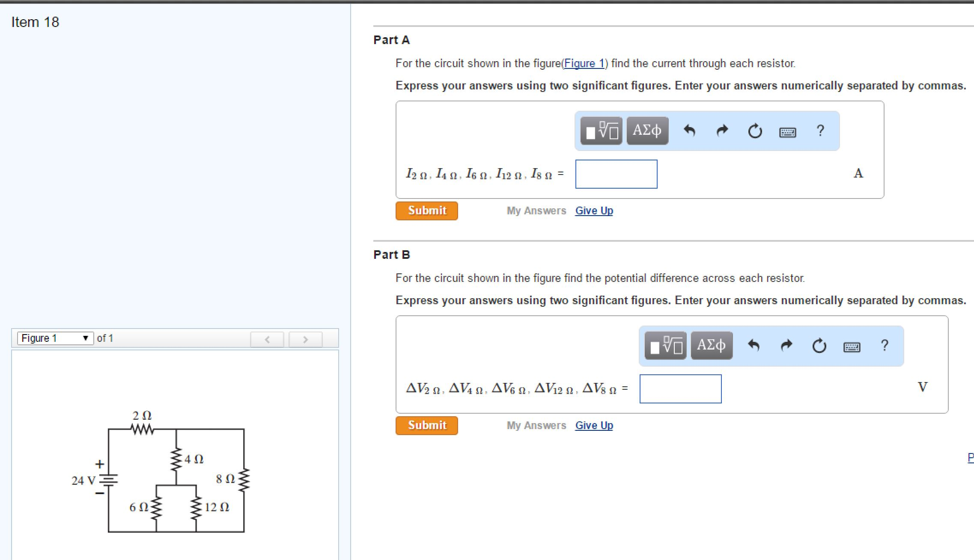Undo the last entry in Part B answer box
The image size is (974, 560).
click(x=754, y=345)
